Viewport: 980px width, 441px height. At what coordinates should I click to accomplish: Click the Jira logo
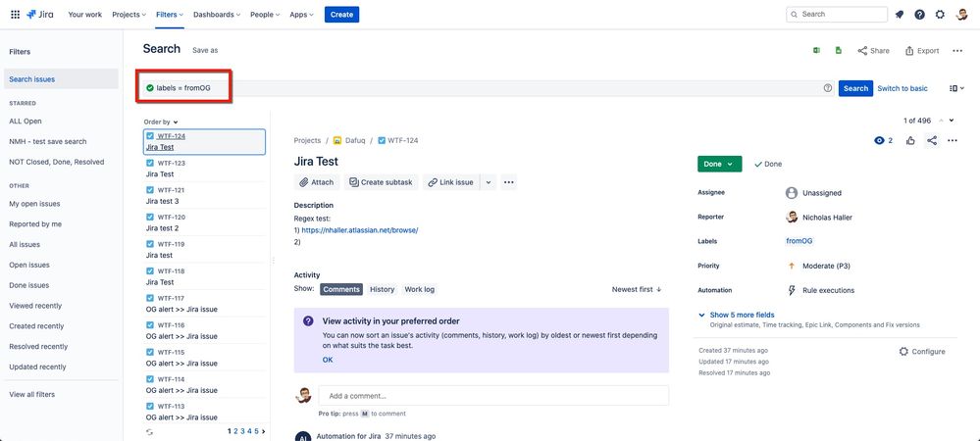click(40, 15)
